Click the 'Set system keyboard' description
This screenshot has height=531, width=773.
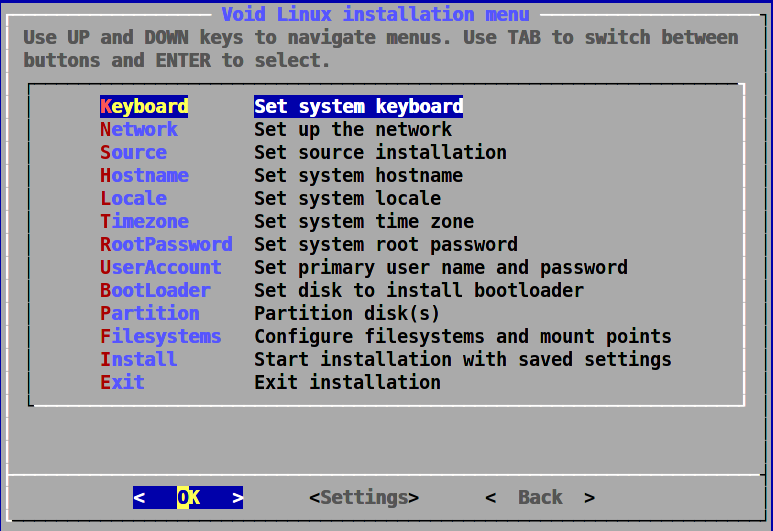pyautogui.click(x=358, y=106)
